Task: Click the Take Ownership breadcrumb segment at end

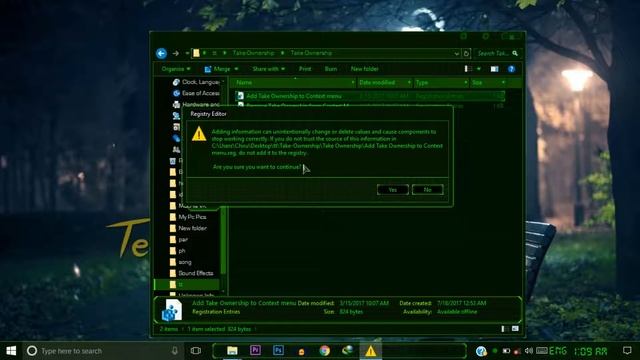Action: [x=311, y=53]
